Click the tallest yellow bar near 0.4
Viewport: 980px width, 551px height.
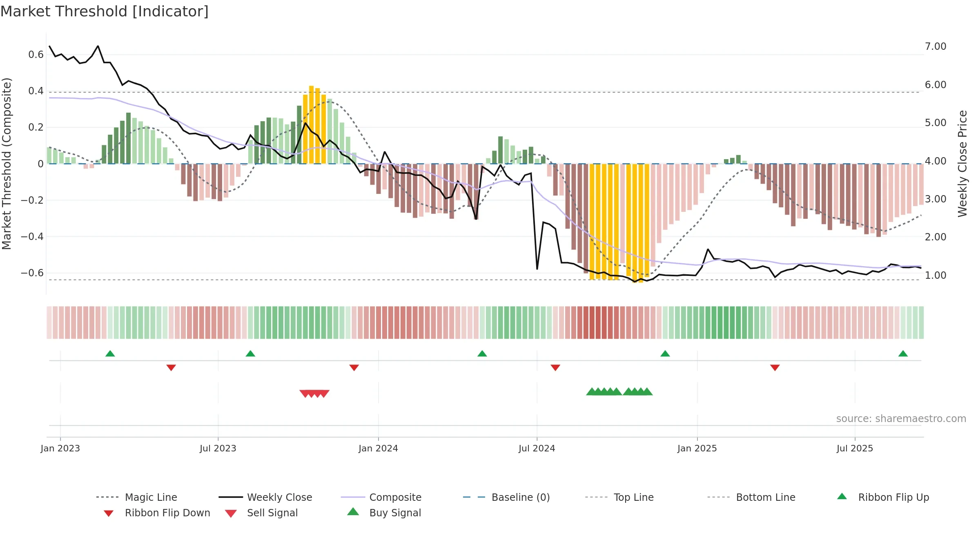[312, 125]
